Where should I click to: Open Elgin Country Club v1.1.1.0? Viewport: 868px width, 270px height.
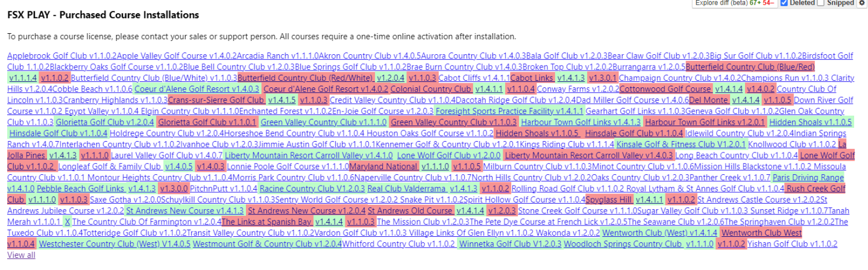tap(190, 111)
